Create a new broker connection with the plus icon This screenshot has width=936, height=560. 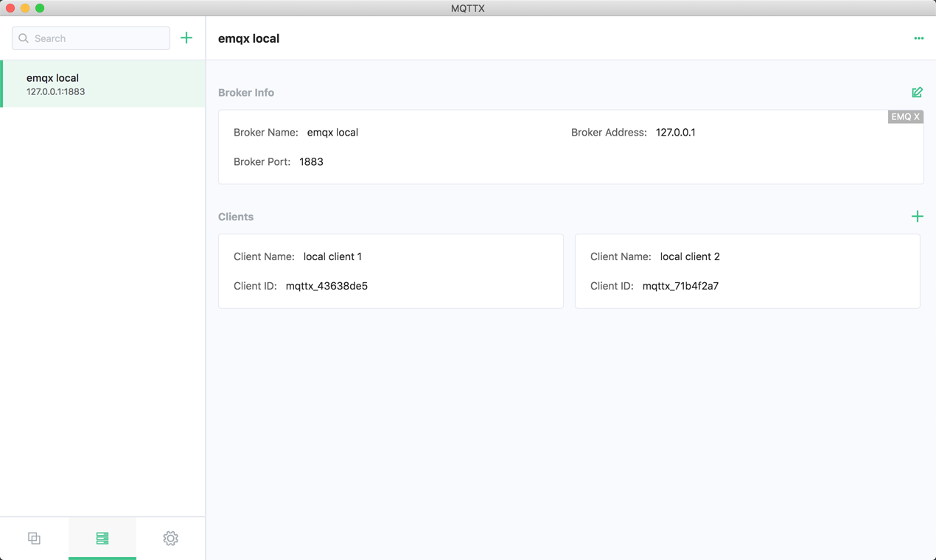[x=186, y=38]
